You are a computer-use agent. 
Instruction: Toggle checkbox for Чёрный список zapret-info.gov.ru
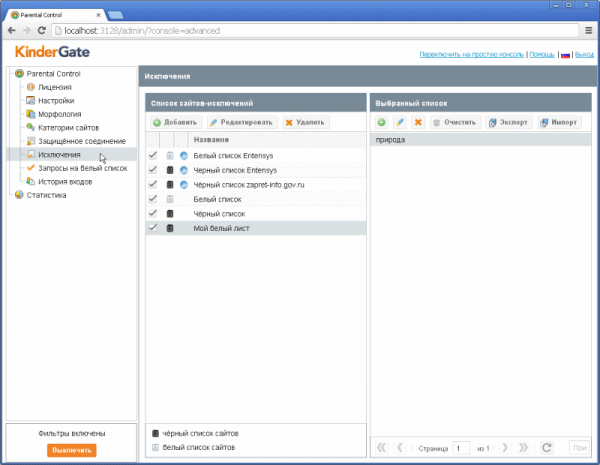tap(153, 185)
